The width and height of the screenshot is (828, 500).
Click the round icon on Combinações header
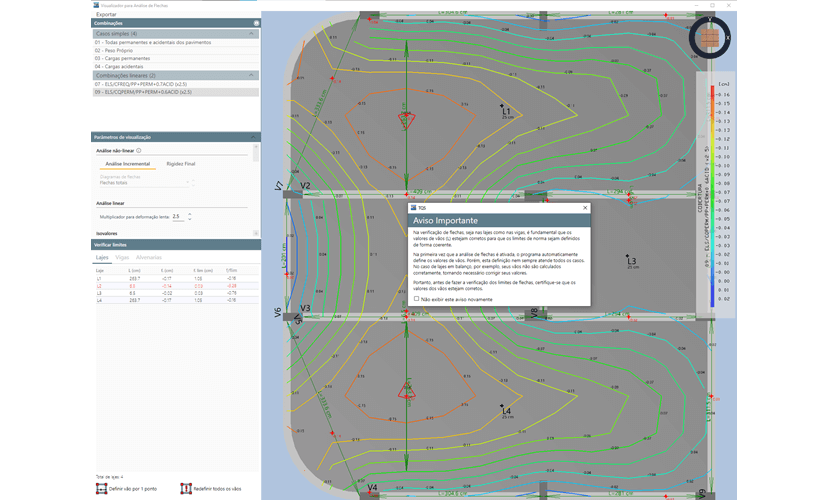click(x=256, y=22)
